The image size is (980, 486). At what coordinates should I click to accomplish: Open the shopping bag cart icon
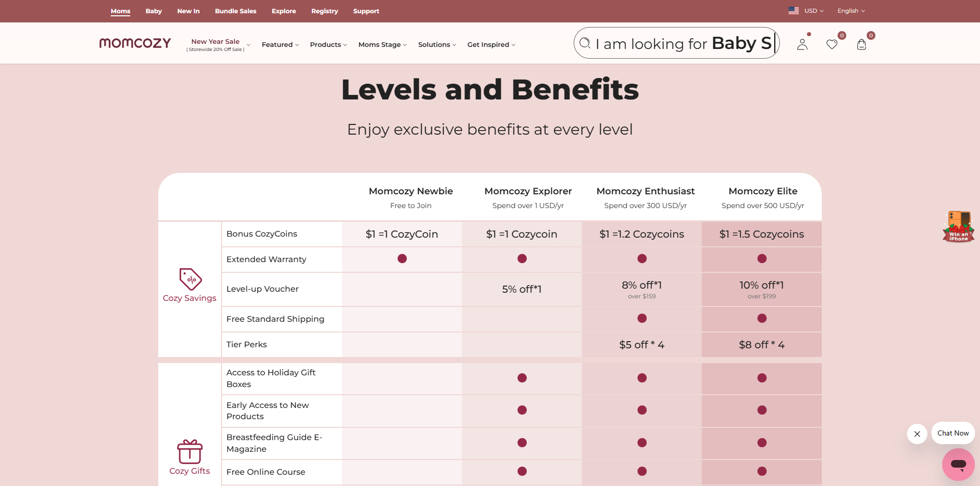(862, 45)
